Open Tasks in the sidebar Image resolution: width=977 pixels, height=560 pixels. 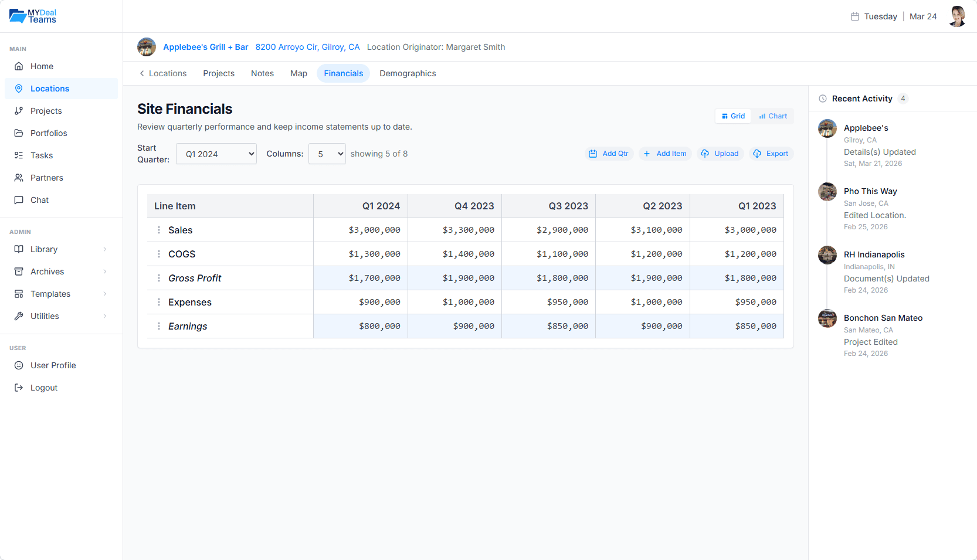click(x=61, y=155)
